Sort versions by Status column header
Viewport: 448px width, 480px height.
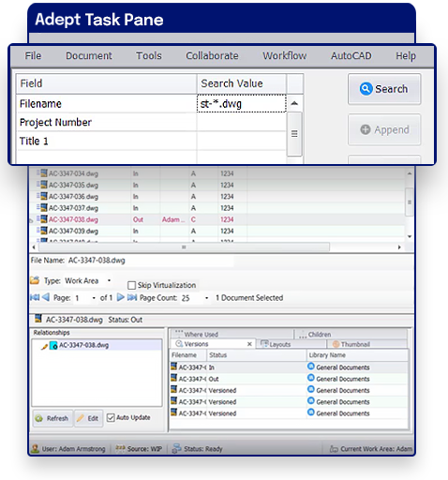pos(257,355)
